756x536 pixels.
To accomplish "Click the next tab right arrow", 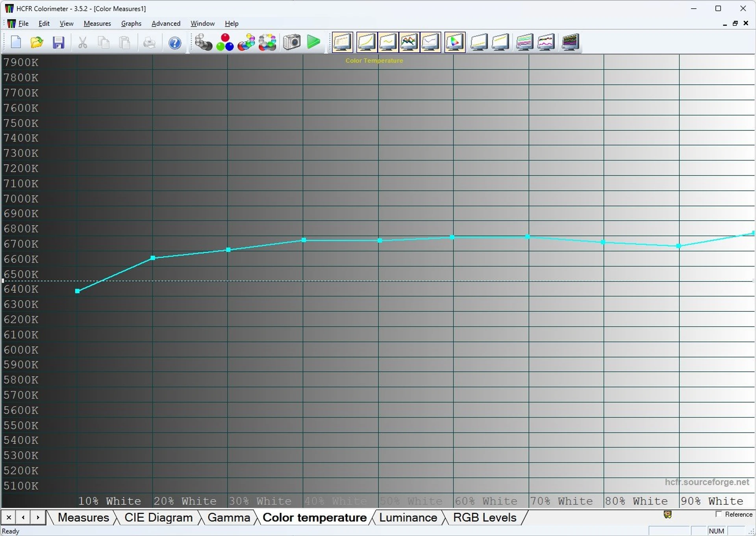I will tap(38, 517).
